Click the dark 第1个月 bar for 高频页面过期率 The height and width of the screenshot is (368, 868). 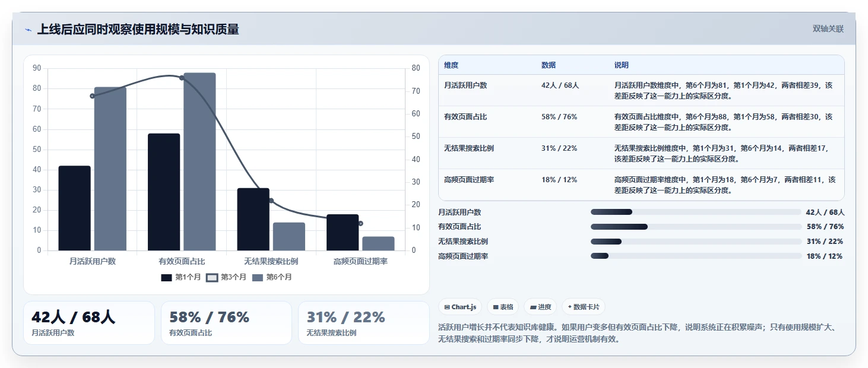(x=343, y=233)
